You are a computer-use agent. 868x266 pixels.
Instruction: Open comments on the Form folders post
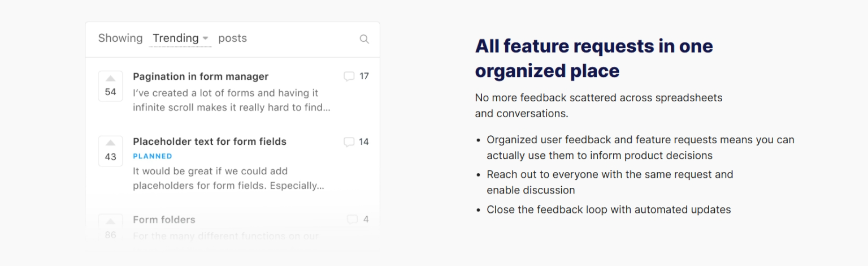pyautogui.click(x=358, y=220)
